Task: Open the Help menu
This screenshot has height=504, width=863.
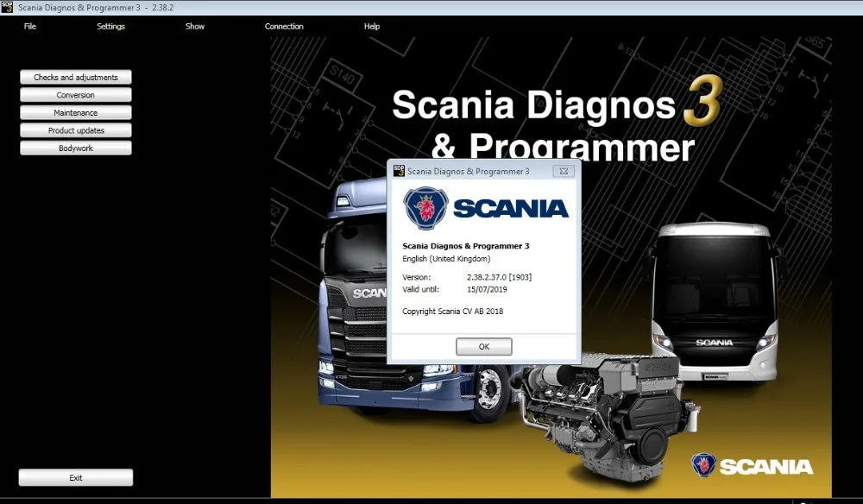Action: pyautogui.click(x=372, y=27)
